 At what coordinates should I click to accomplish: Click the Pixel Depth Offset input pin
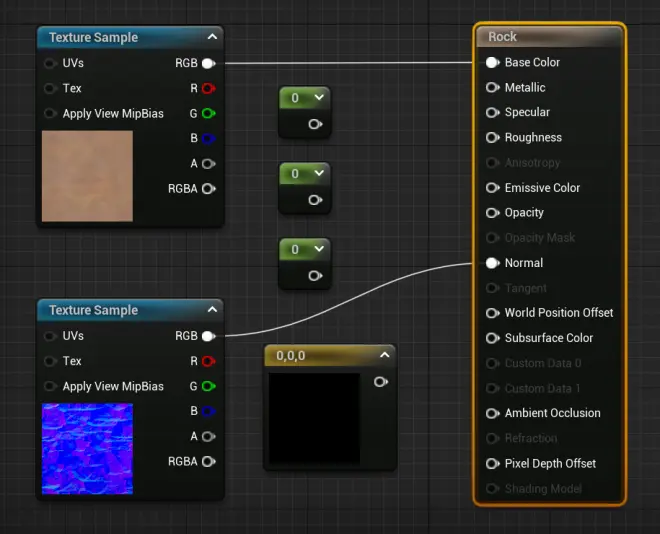tap(492, 464)
